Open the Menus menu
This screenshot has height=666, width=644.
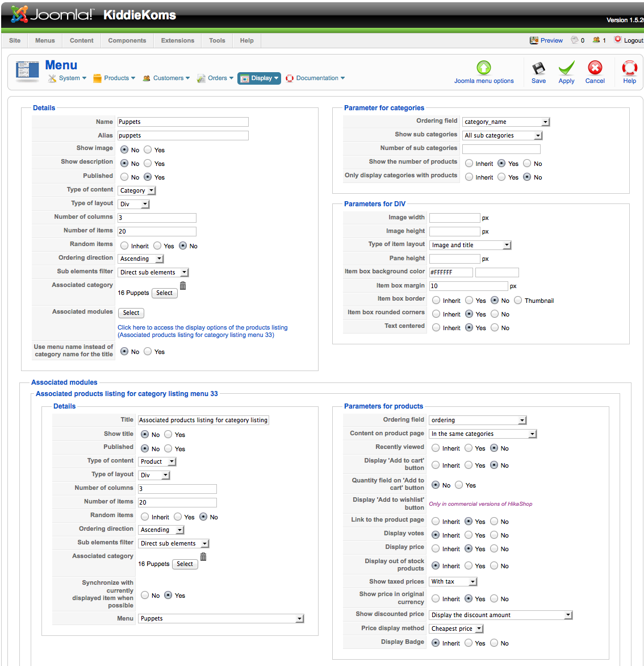(x=45, y=40)
